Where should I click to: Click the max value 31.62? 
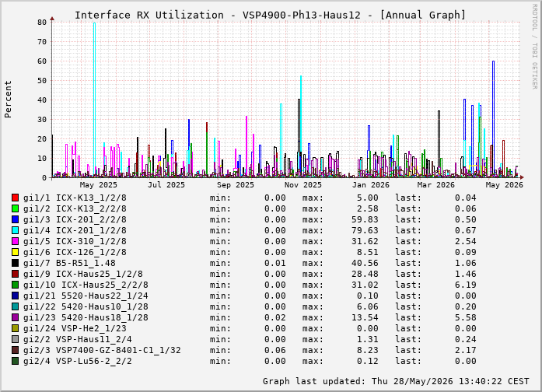point(365,241)
